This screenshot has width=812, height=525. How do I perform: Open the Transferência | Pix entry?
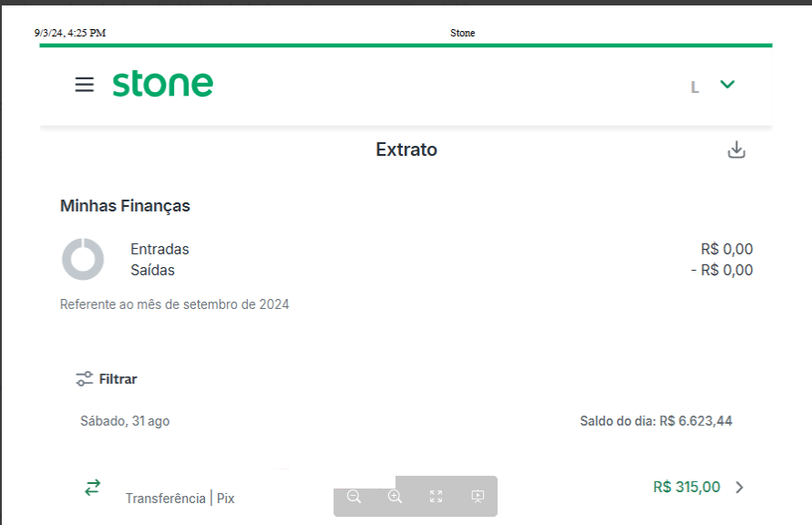click(x=180, y=498)
